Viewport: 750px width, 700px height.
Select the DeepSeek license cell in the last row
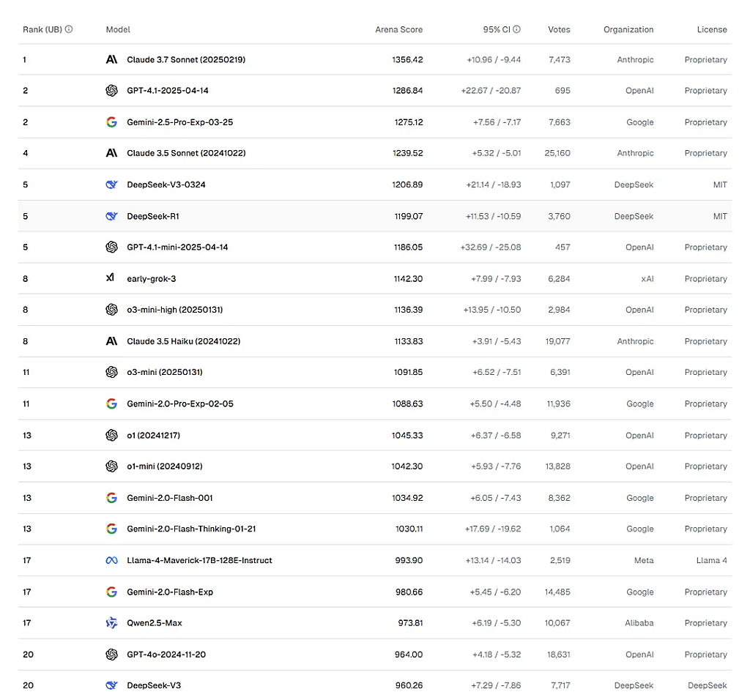[x=708, y=685]
